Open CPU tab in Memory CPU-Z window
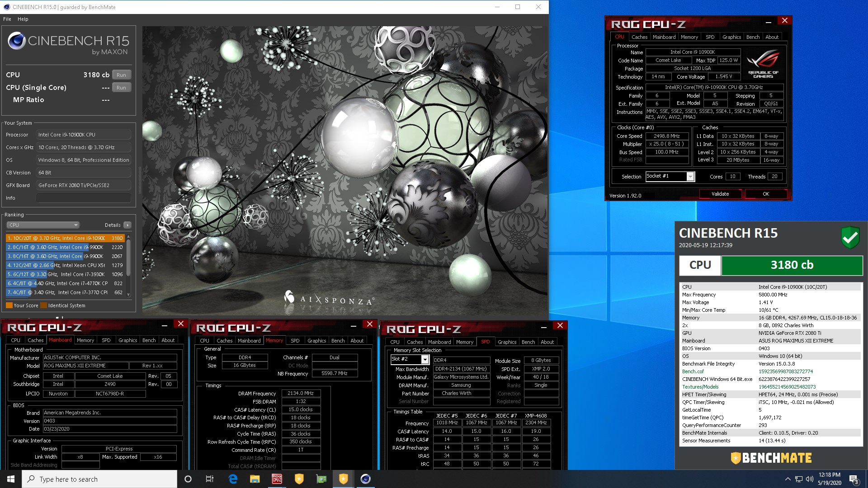 point(204,341)
